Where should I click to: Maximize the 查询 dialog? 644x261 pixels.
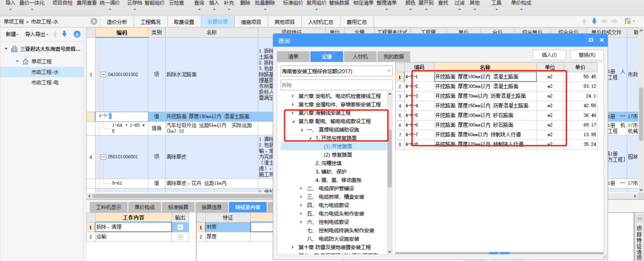point(591,40)
